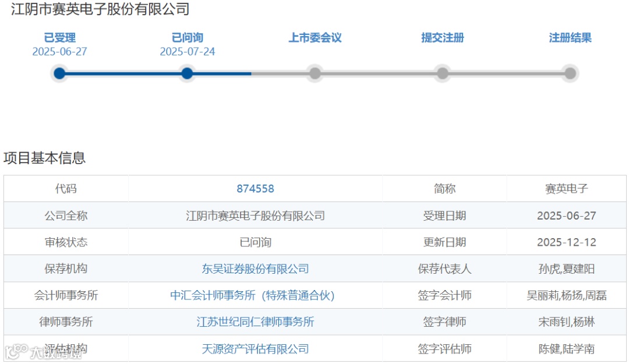The image size is (629, 364).
Task: Click the 更新日期 label cell
Action: click(x=444, y=242)
